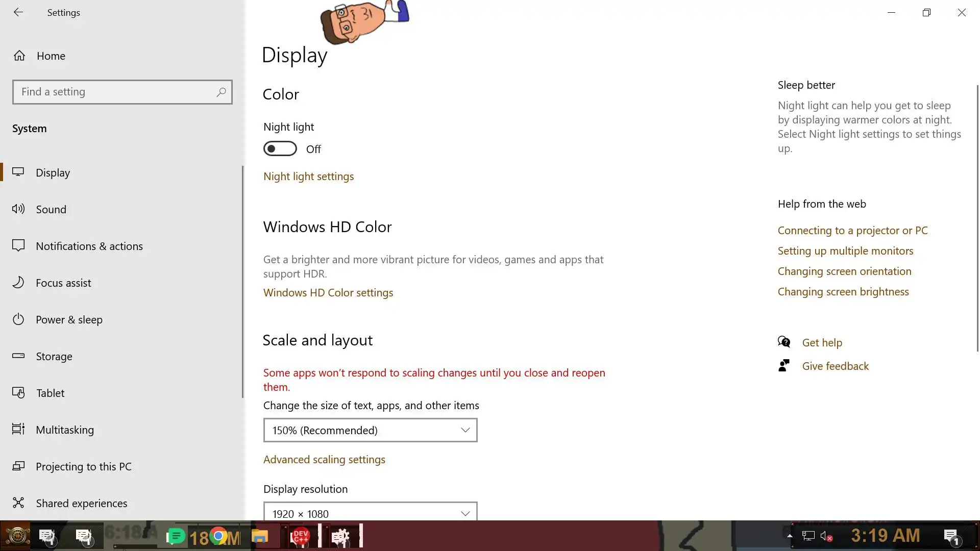The width and height of the screenshot is (980, 551).
Task: Open Sound settings via the speaker icon
Action: click(18, 209)
